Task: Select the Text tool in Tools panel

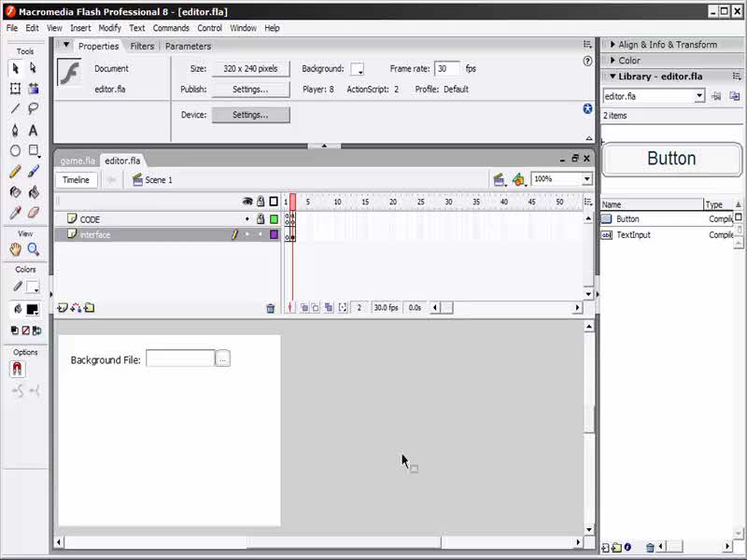Action: [x=34, y=131]
